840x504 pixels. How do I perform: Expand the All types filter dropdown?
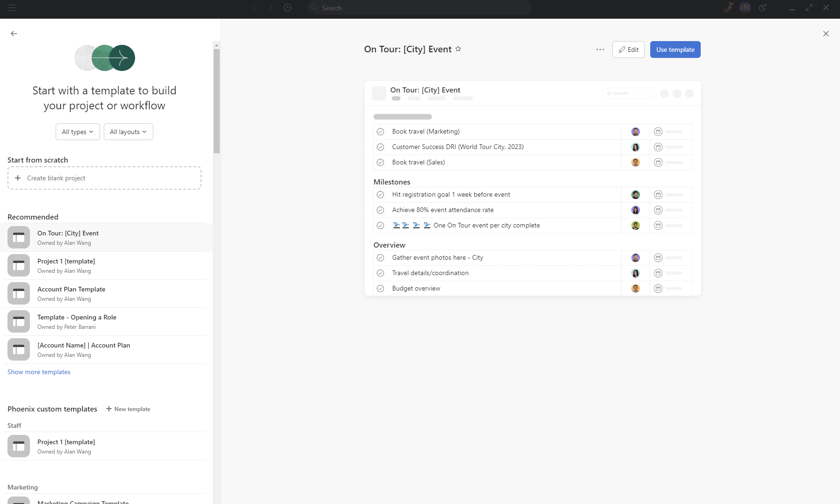click(78, 132)
